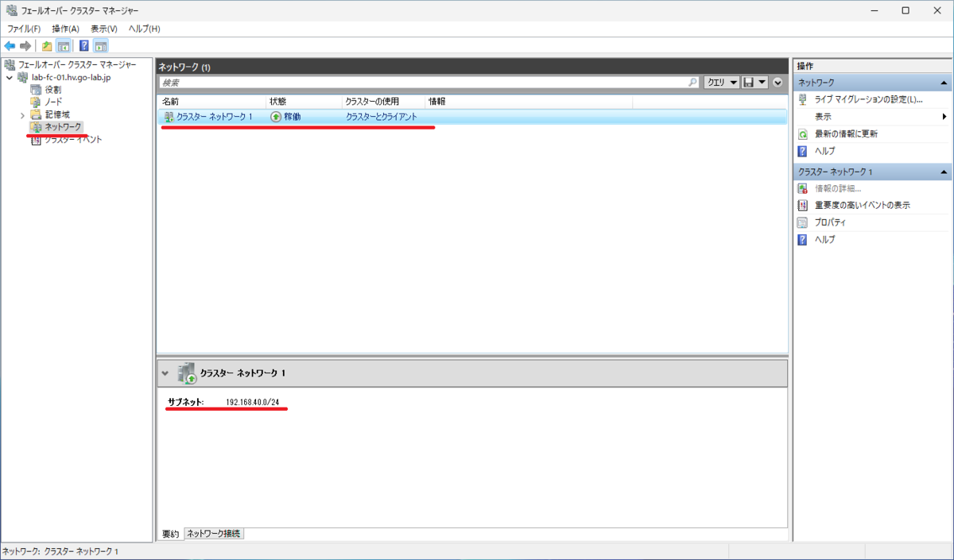Collapse the クラスター ネットワーク 1 detail header
Viewport: 954px width, 560px height.
point(165,373)
